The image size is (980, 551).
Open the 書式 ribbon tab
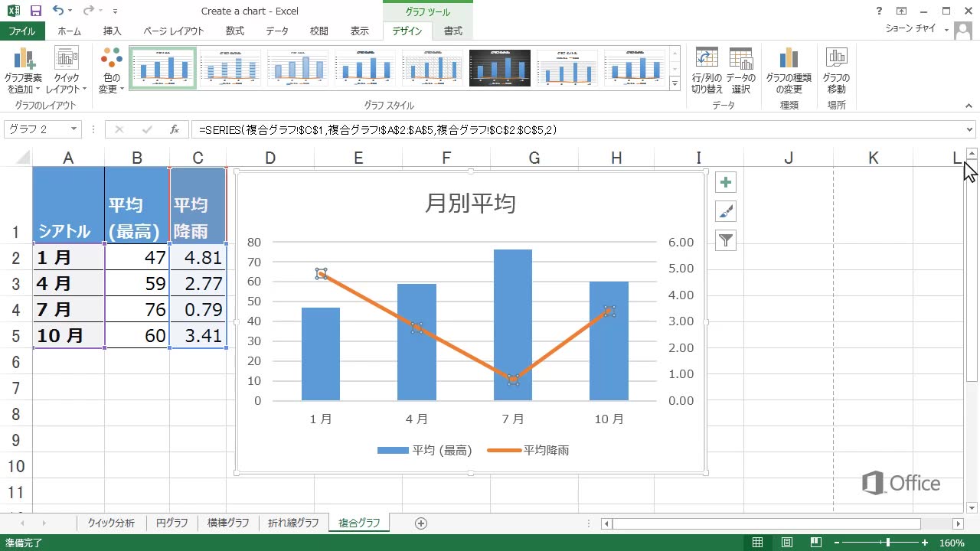pos(453,31)
